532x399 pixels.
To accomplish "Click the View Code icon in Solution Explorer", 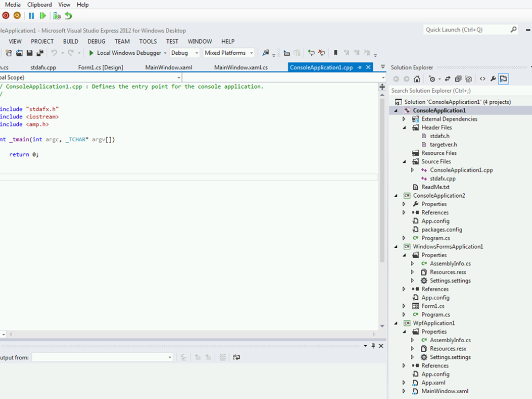I will (482, 79).
